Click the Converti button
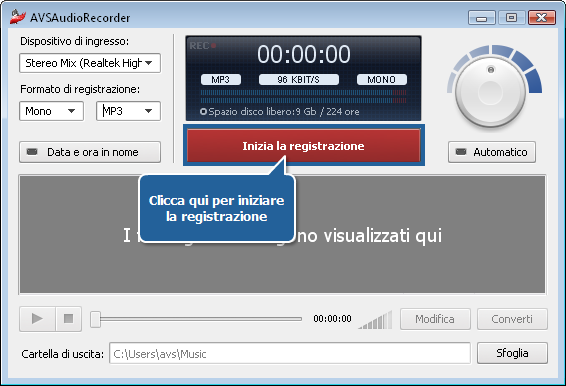This screenshot has height=386, width=566. 512,319
